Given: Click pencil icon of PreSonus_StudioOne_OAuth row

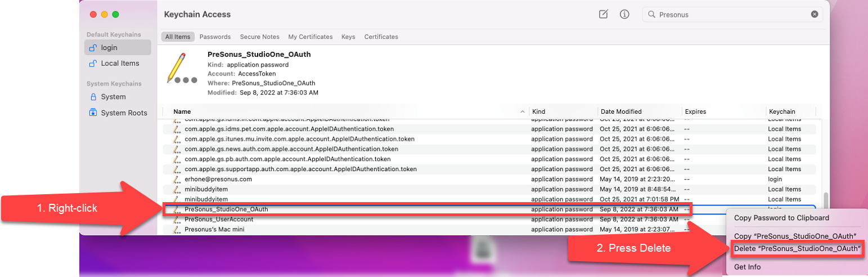Looking at the screenshot, I should coord(176,209).
